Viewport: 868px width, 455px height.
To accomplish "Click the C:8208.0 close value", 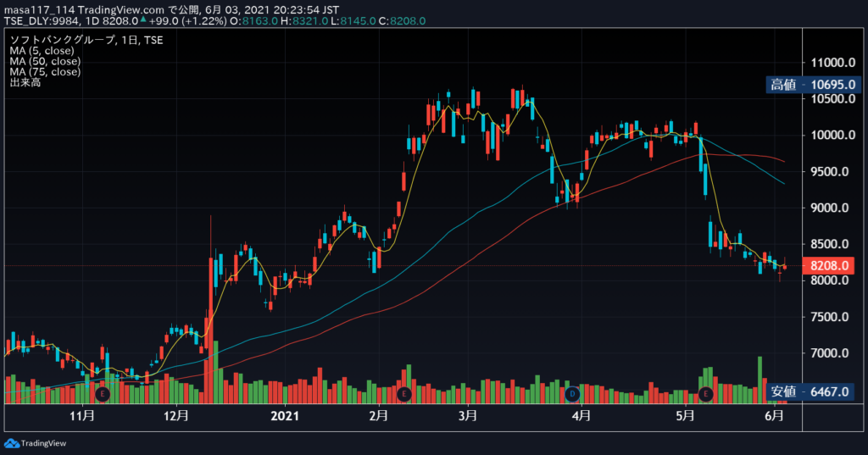I will click(403, 21).
